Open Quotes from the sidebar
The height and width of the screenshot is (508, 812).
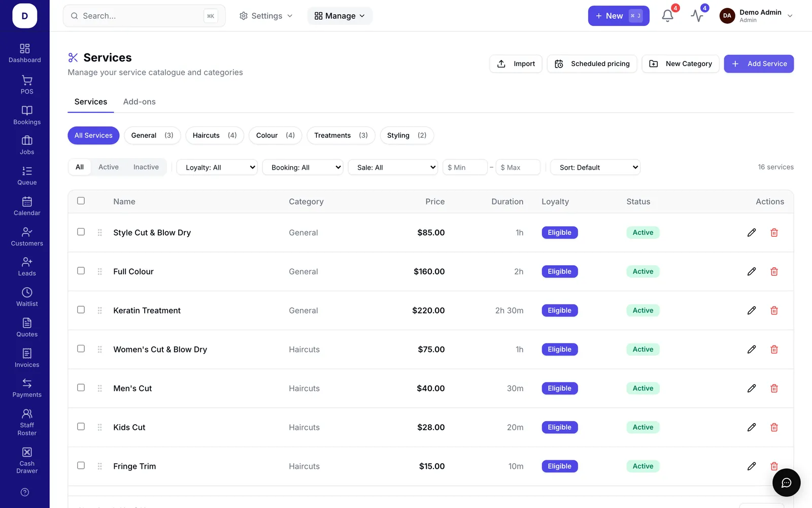pyautogui.click(x=27, y=328)
